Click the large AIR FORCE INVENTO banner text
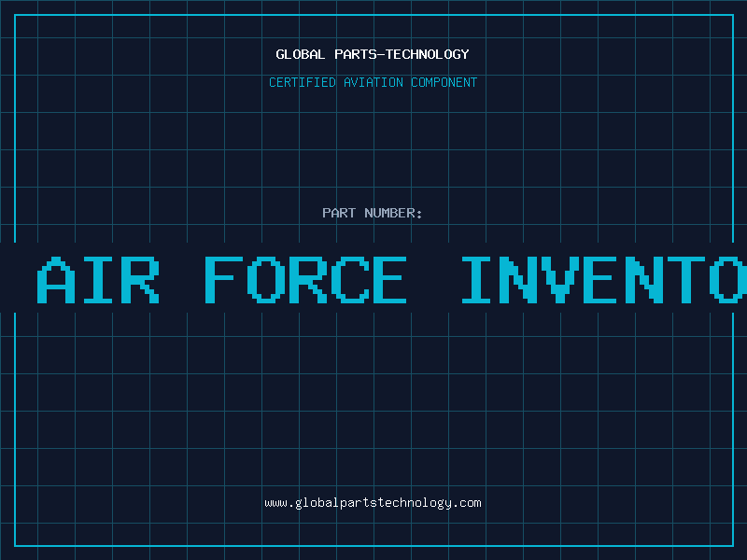The image size is (747, 560). tap(392, 279)
